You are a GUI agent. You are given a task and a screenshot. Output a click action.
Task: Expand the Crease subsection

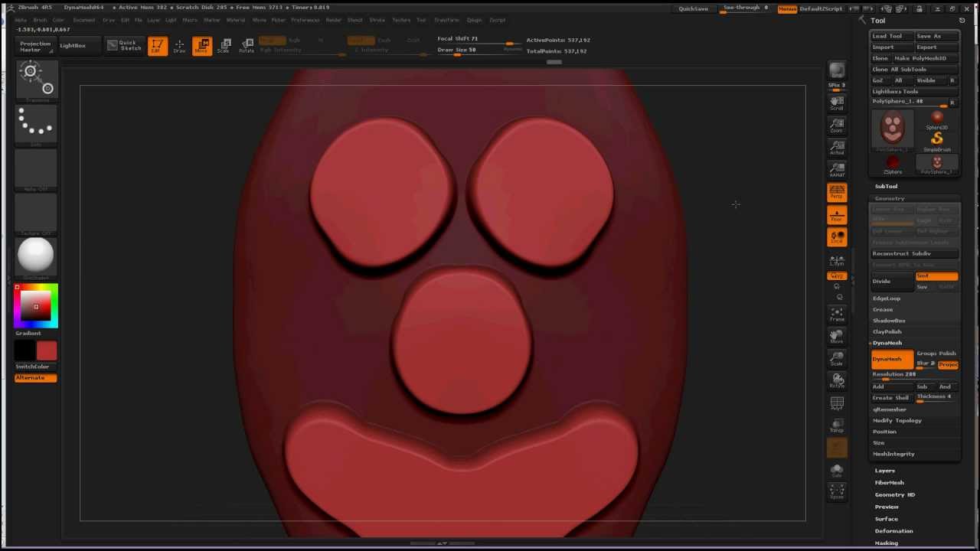pyautogui.click(x=883, y=310)
